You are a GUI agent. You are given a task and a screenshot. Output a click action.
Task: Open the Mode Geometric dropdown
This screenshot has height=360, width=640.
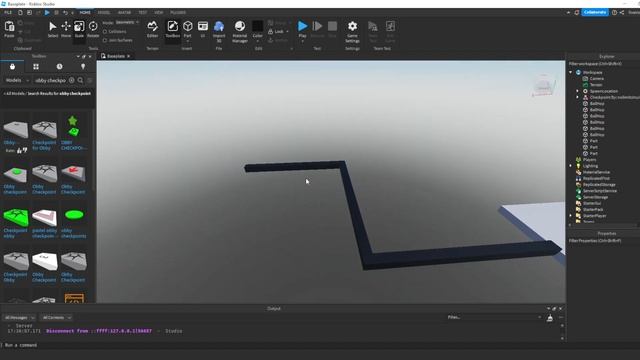click(127, 22)
